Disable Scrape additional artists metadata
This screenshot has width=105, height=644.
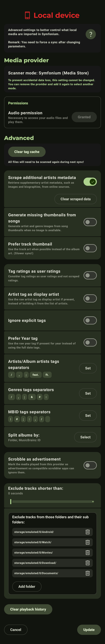(x=90, y=182)
